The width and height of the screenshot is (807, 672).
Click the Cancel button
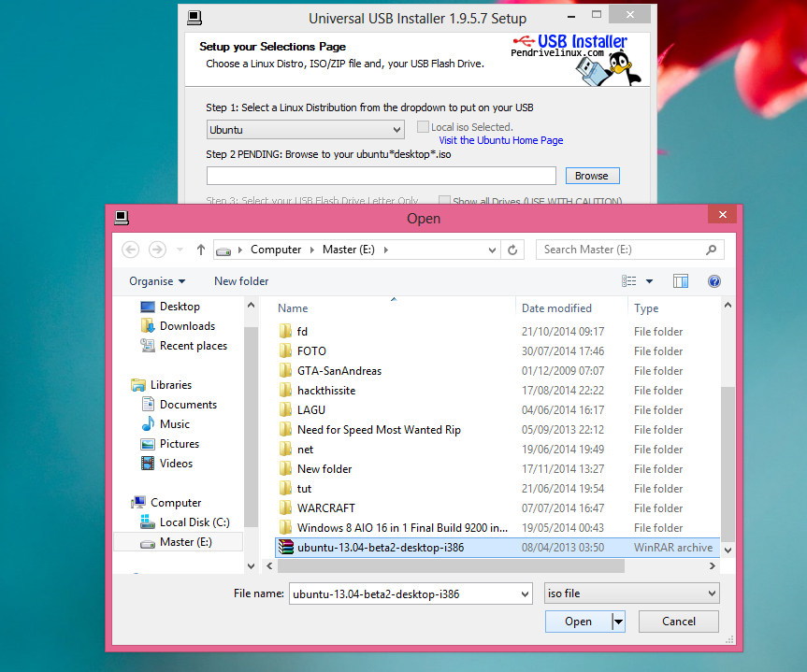click(678, 622)
